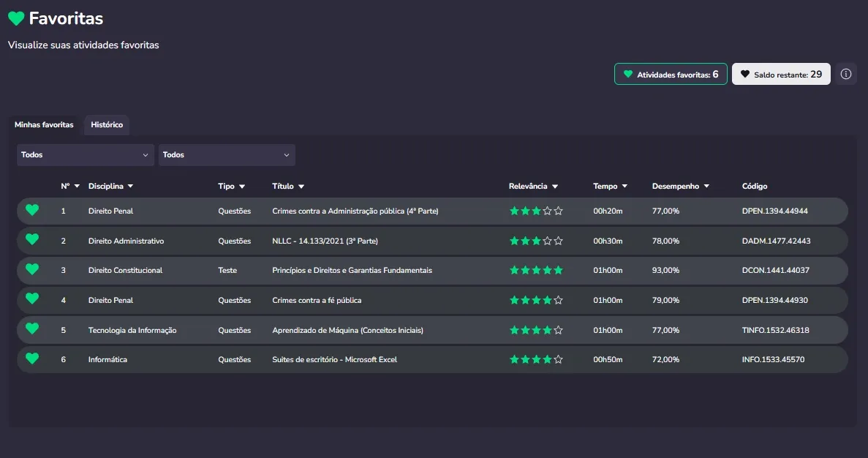The height and width of the screenshot is (458, 868).
Task: Click the green heart icon next to Favoritas title
Action: 16,18
